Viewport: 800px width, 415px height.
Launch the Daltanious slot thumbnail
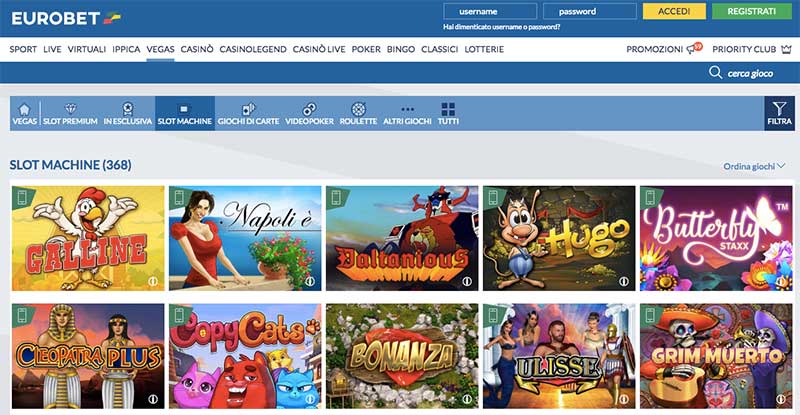(402, 238)
